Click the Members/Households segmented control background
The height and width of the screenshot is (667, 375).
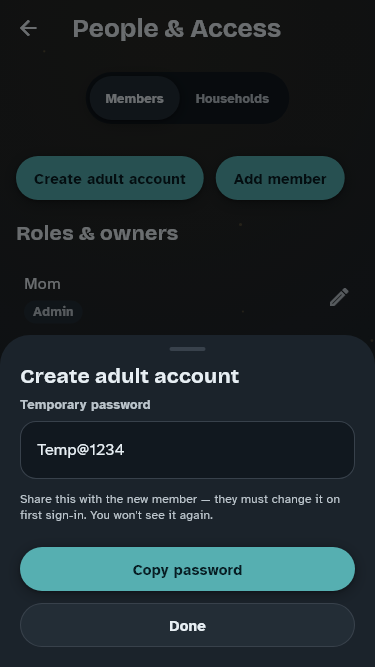coord(188,98)
